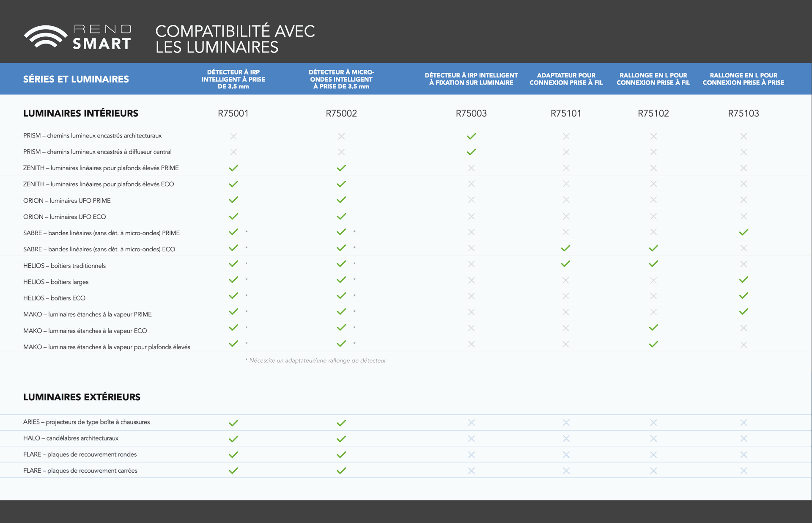
Task: Click the 'LUMINAIRES EXTÉRIEURS' section heading
Action: 82,397
